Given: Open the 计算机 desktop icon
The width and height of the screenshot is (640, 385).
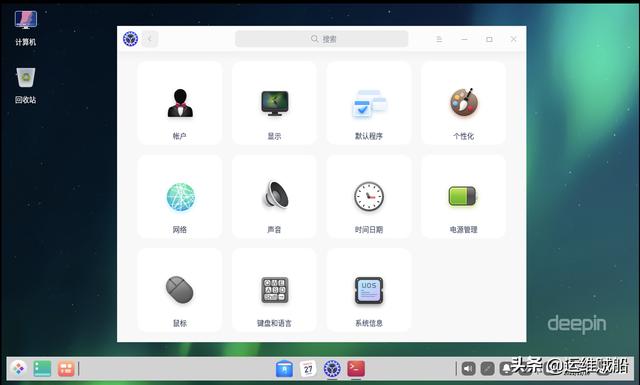Looking at the screenshot, I should pos(26,27).
